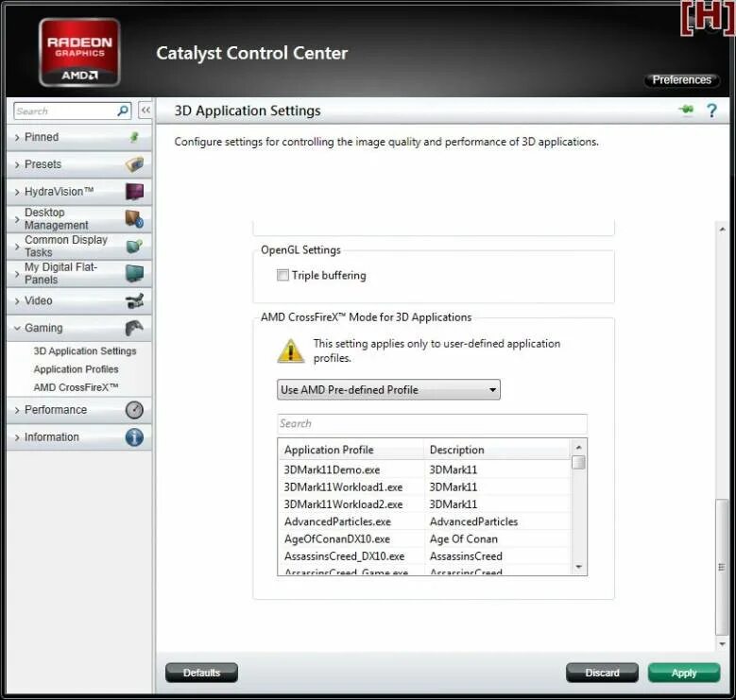Click the Preferences button
Viewport: 736px width, 700px height.
[x=681, y=79]
